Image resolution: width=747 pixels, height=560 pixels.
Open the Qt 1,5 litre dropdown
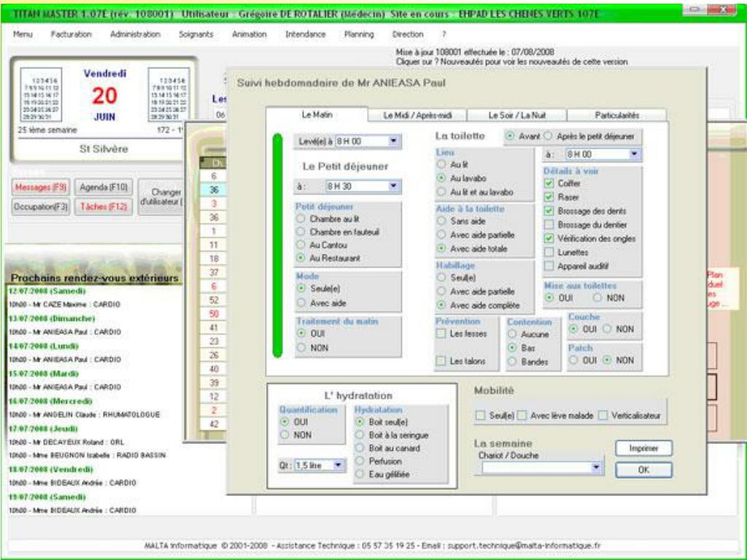(x=338, y=464)
